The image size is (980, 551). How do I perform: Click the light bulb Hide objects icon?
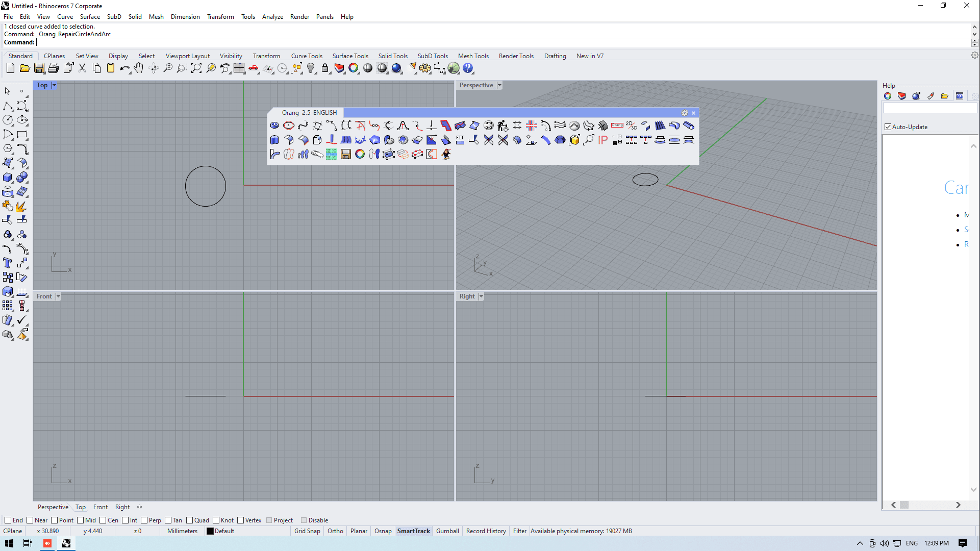311,68
